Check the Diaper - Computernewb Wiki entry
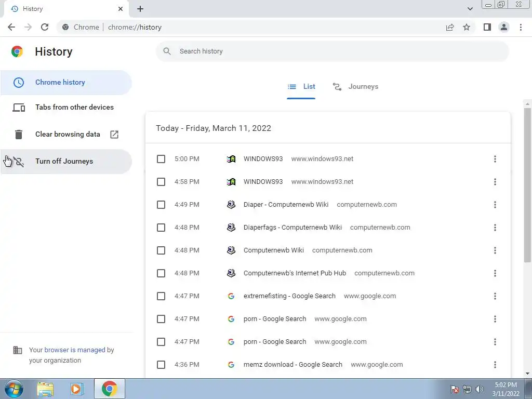 coord(161,205)
